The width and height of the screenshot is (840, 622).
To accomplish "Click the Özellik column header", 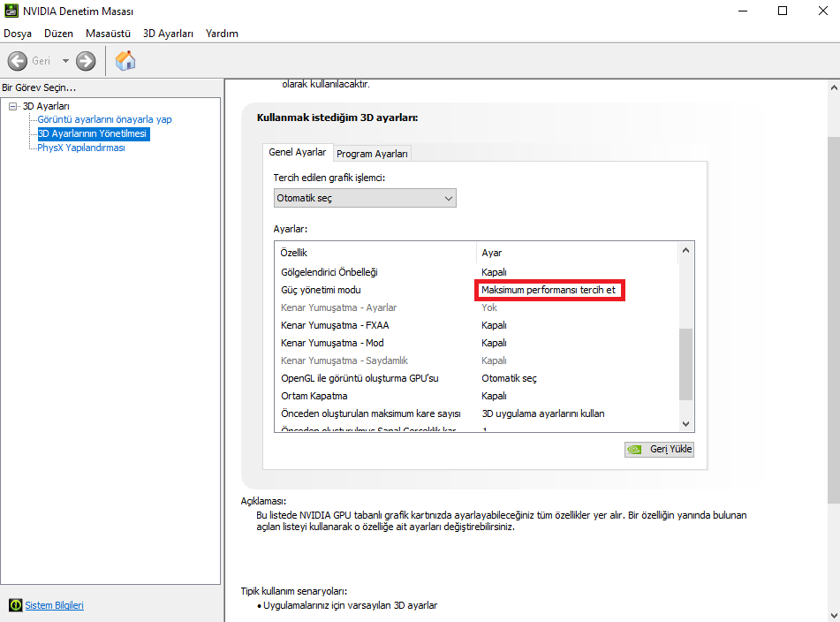I will [x=375, y=253].
